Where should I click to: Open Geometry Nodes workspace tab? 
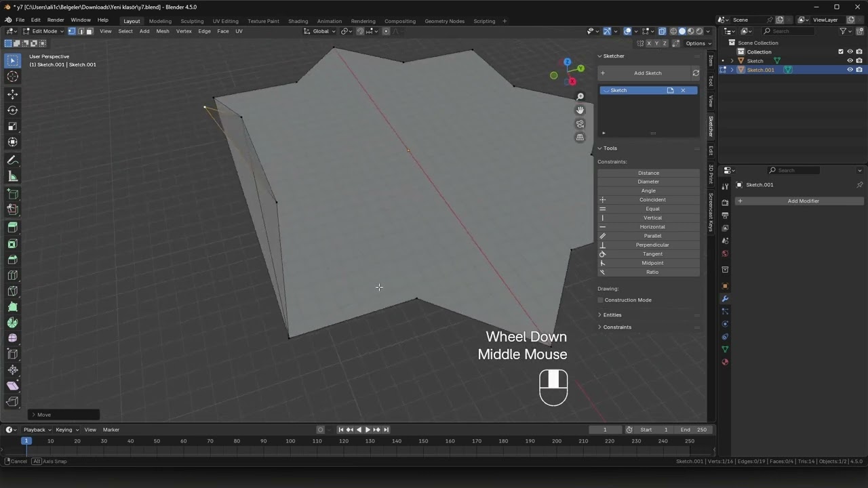click(444, 21)
